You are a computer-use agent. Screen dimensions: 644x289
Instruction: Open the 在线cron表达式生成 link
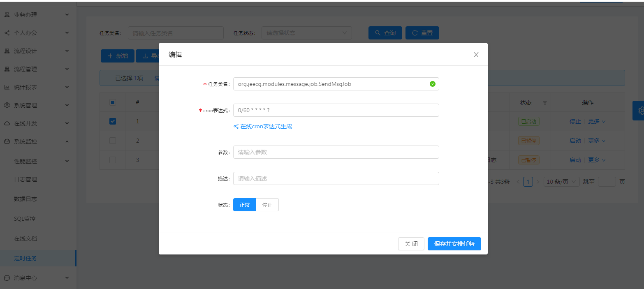pos(263,126)
